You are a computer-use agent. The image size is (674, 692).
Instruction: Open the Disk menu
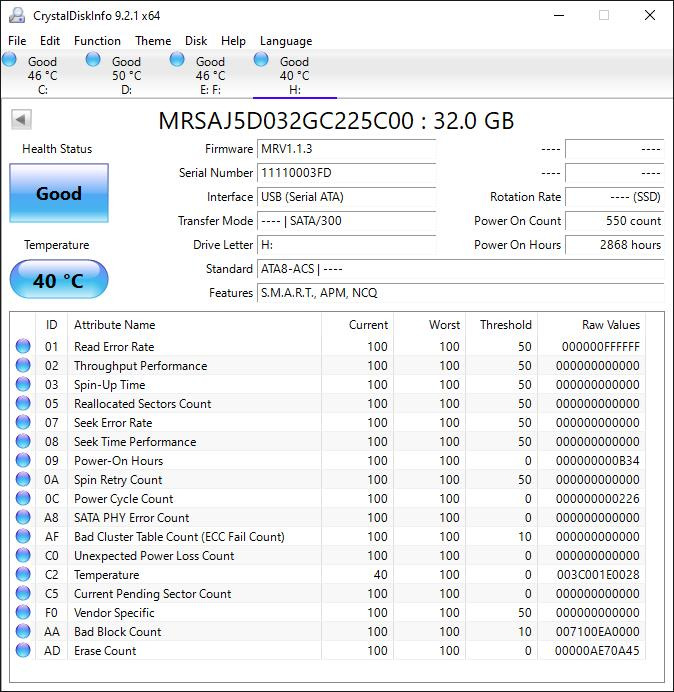196,41
